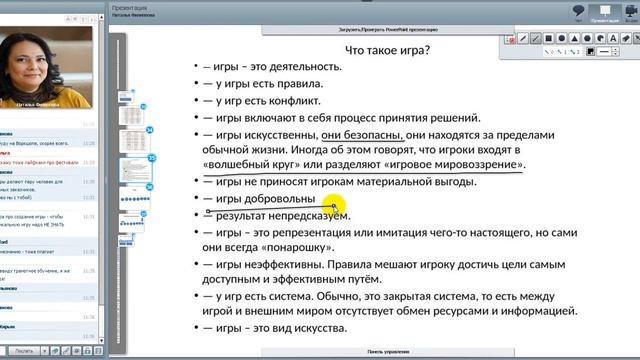Open chat settings gear icon
The image size is (640, 360).
tap(76, 351)
